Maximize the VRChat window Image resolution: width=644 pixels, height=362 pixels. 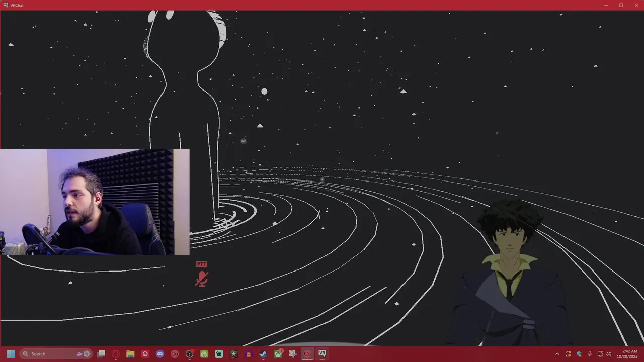[x=621, y=5]
